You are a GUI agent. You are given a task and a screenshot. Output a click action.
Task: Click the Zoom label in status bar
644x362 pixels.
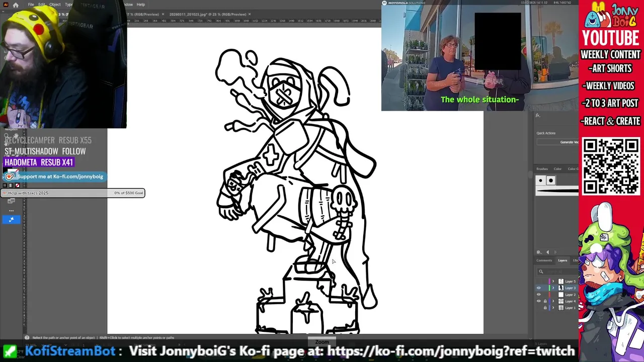click(322, 342)
